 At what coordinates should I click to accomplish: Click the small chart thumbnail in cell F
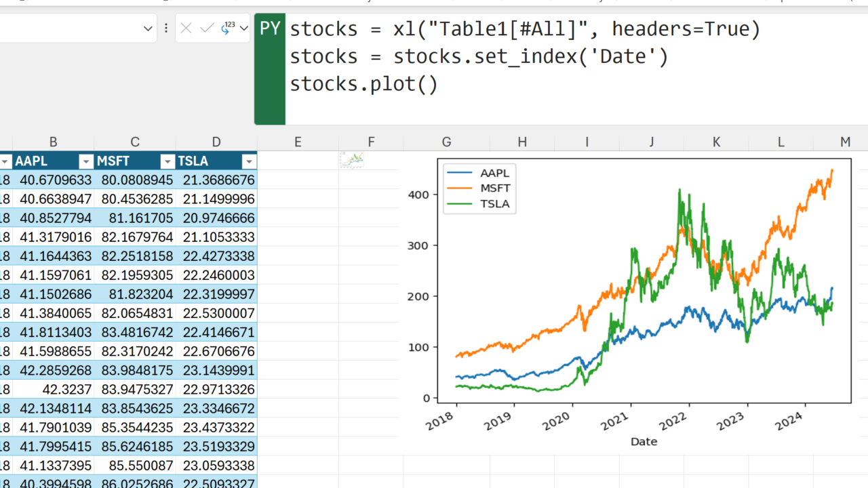pyautogui.click(x=352, y=160)
